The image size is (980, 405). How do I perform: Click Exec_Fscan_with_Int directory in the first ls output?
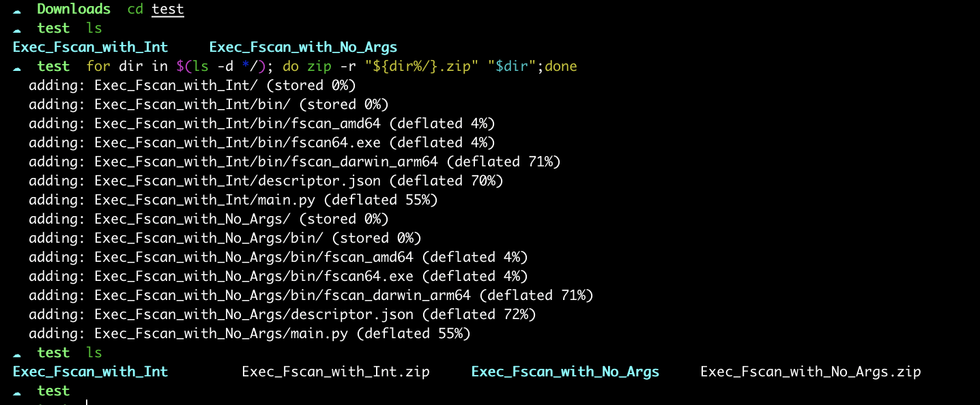tap(90, 47)
